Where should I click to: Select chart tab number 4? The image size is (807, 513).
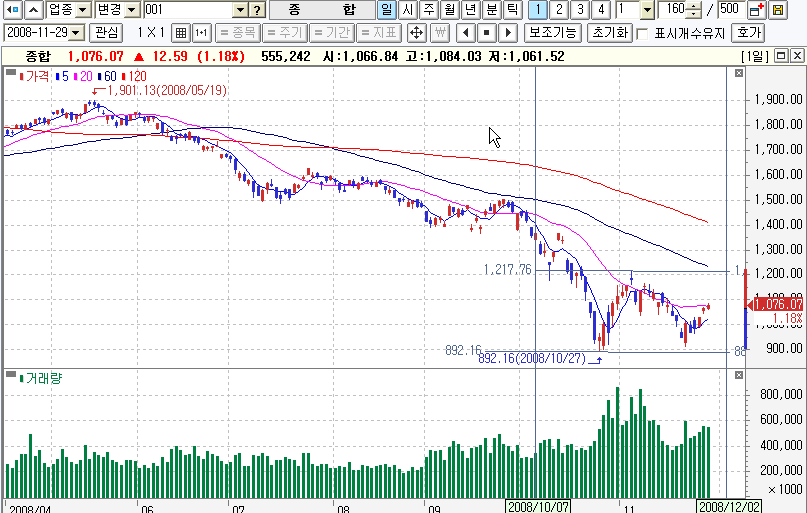click(600, 10)
